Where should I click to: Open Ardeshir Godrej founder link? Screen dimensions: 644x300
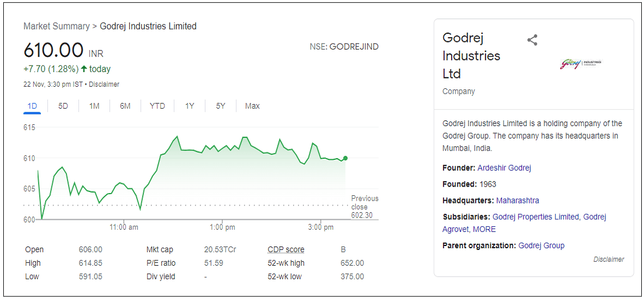[x=505, y=167]
